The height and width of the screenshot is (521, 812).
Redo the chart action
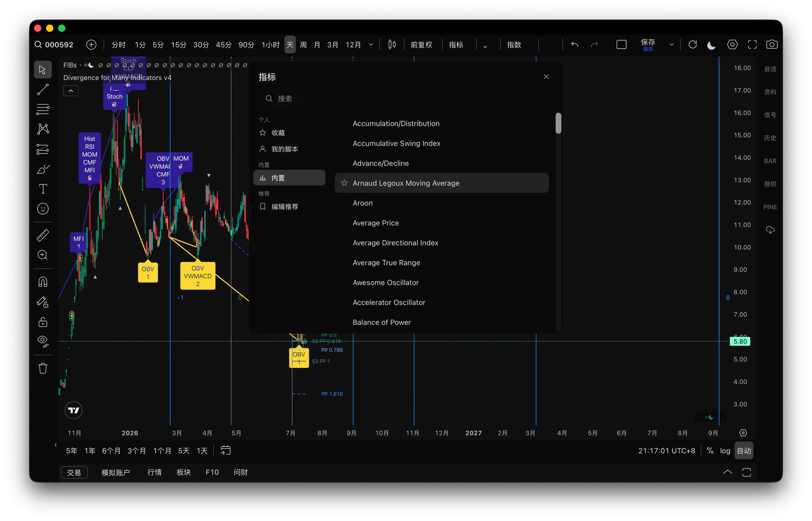tap(595, 45)
